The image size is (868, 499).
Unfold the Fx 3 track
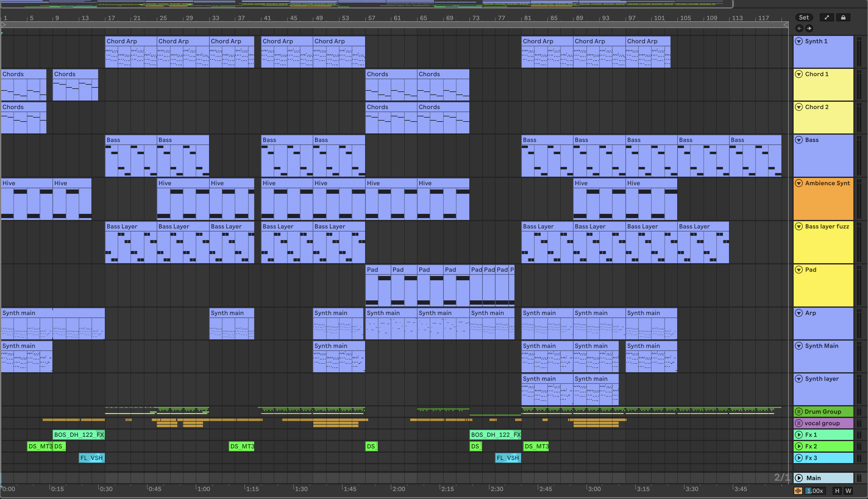799,458
